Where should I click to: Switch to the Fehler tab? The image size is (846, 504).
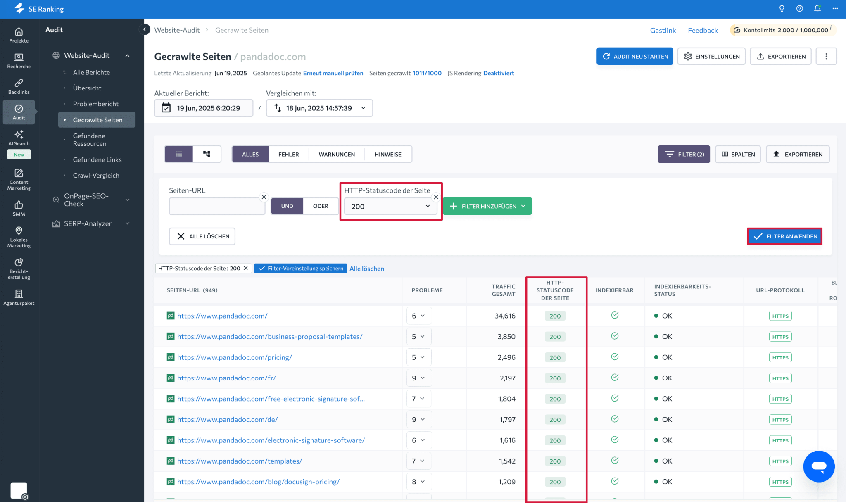pos(288,154)
